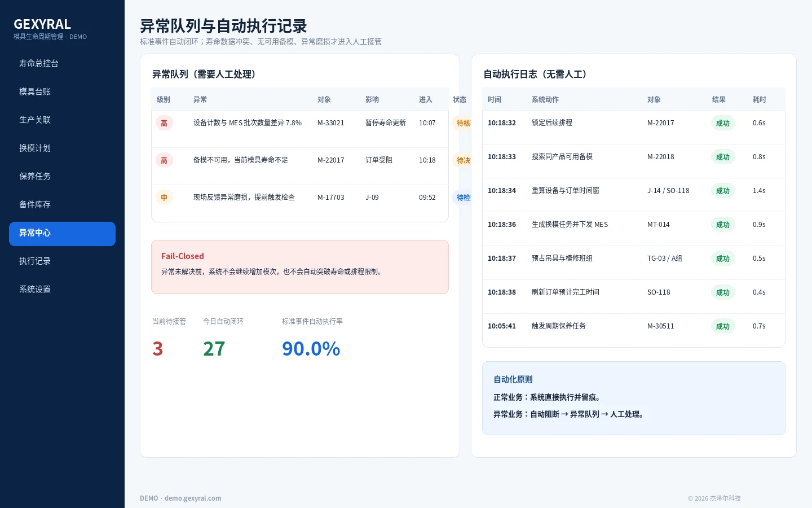Click the 高 severity badge for M-33021
This screenshot has height=508, width=812.
point(164,123)
